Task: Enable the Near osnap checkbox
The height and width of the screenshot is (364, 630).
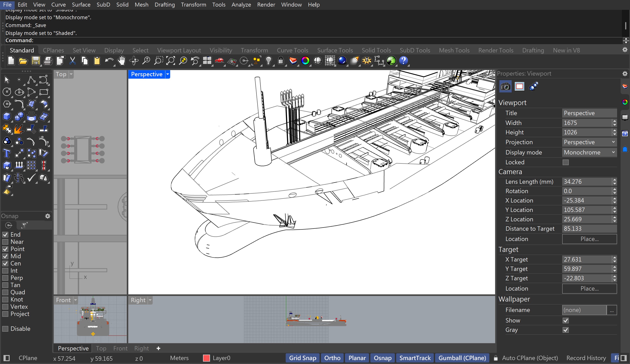Action: [5, 242]
